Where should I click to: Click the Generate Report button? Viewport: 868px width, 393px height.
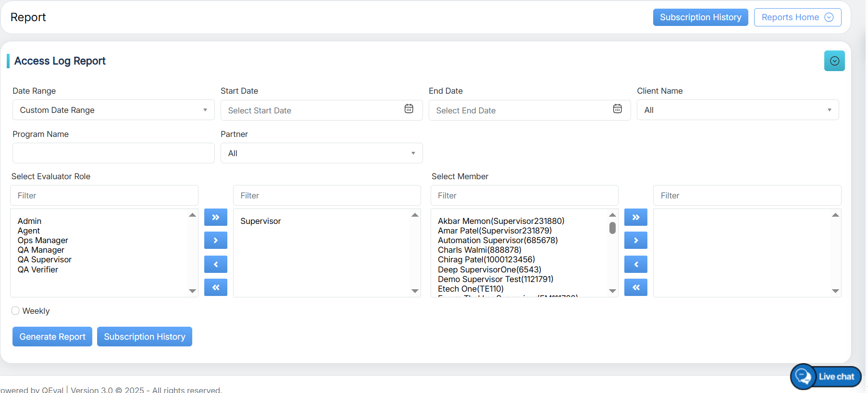tap(52, 337)
